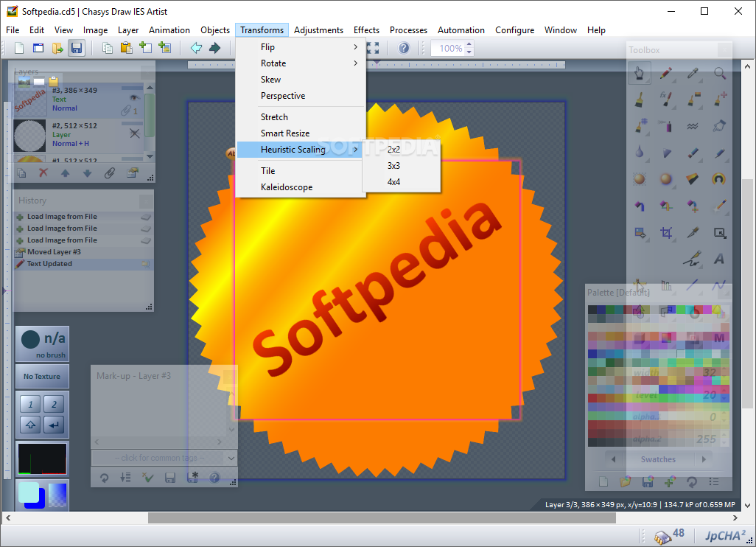Select 'Text Updated' history entry
The height and width of the screenshot is (547, 756).
[x=83, y=264]
